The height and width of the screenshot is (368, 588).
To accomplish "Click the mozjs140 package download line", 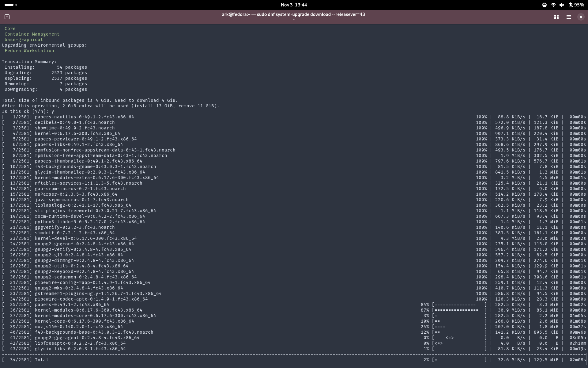I will tap(79, 327).
